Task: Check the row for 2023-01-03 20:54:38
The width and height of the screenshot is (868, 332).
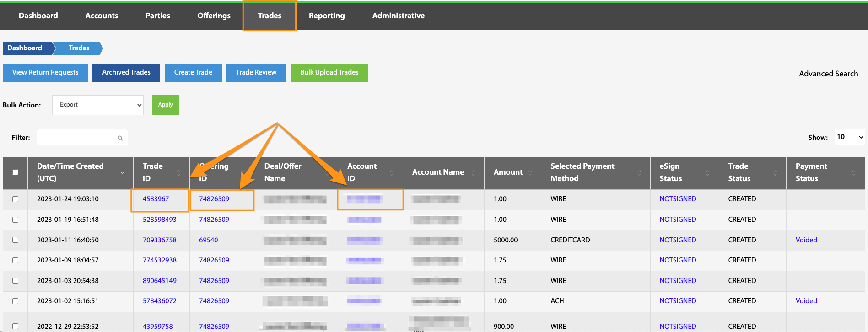Action: 16,281
